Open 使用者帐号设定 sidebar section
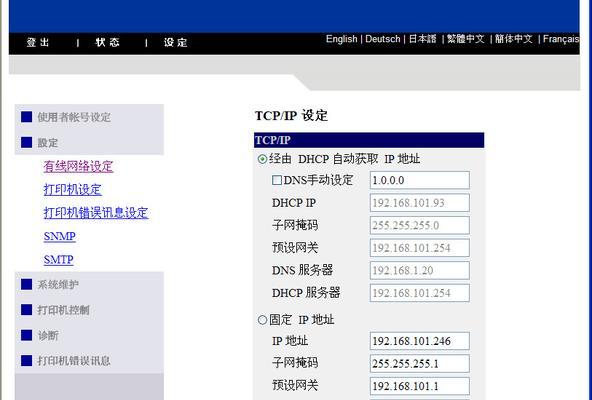The image size is (592, 400). (74, 117)
